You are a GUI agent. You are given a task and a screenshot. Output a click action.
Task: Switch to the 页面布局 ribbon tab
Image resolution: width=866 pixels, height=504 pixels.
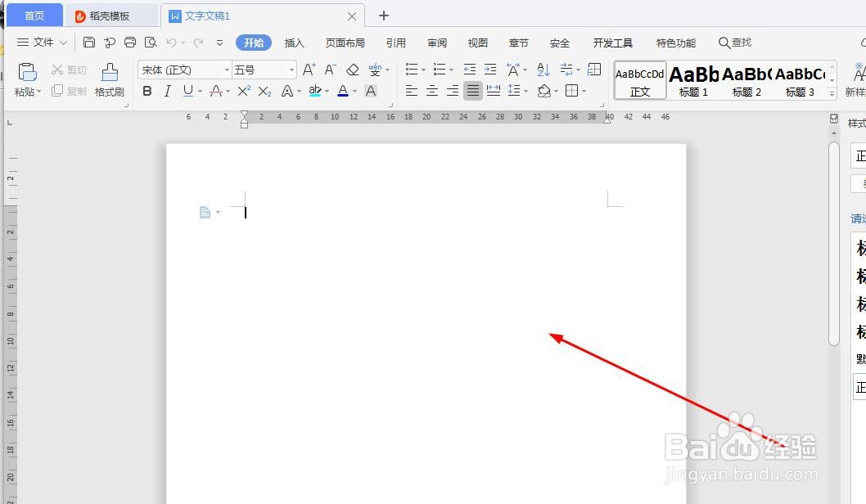(x=345, y=43)
